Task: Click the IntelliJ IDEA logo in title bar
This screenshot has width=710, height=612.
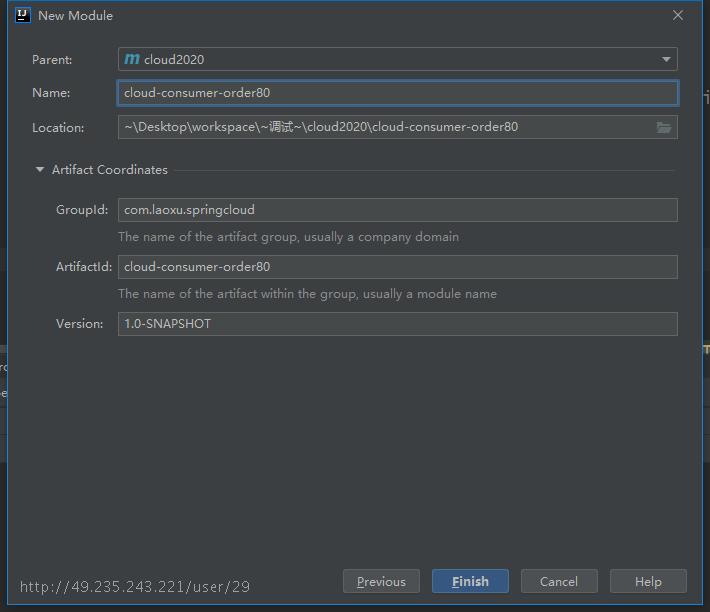Action: point(23,15)
